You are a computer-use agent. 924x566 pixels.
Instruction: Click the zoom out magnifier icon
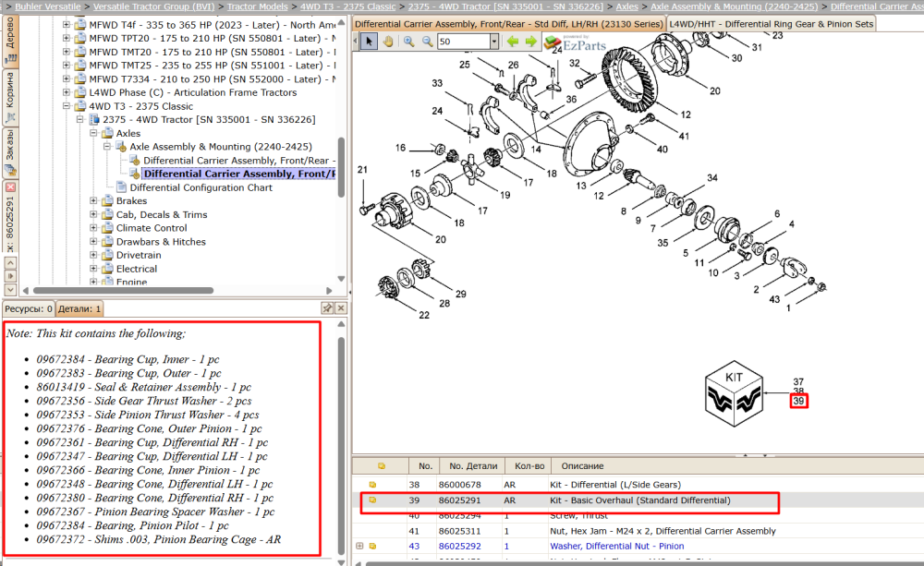[427, 42]
